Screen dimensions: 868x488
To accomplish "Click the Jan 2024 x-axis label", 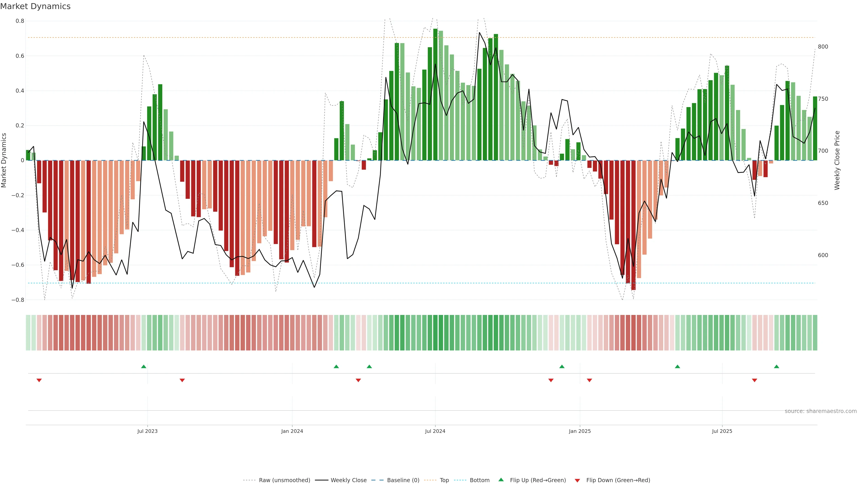I will tap(292, 431).
